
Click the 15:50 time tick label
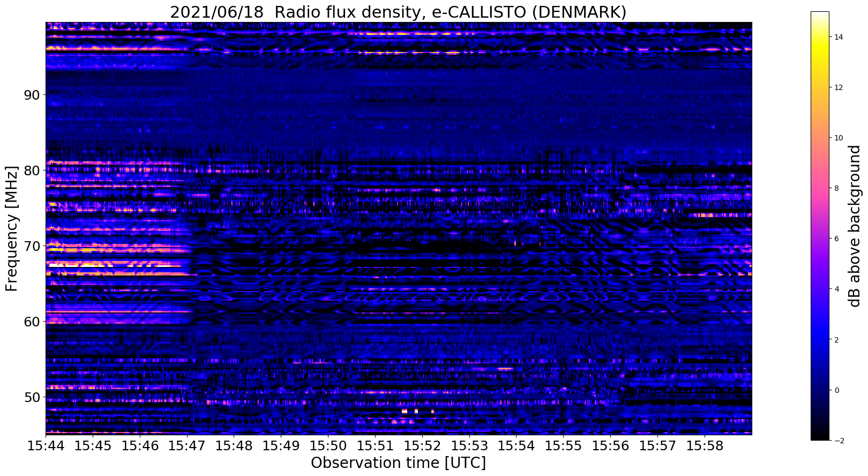tap(328, 446)
